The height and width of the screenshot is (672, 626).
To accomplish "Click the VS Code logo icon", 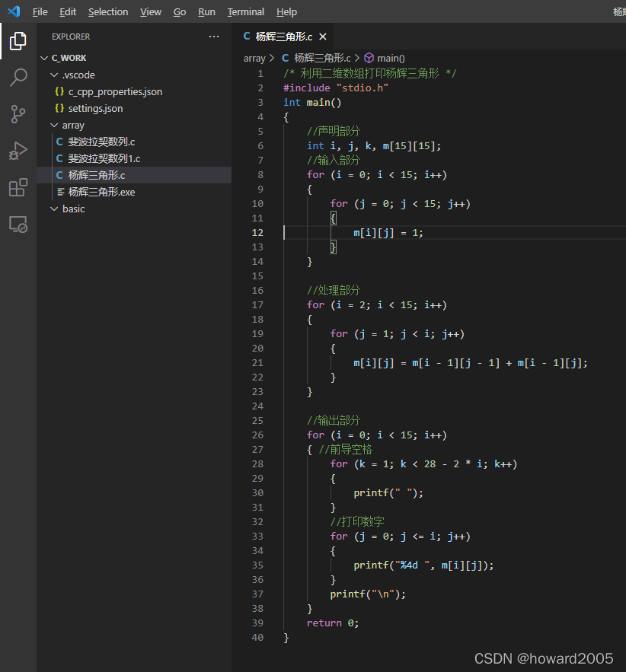I will (x=14, y=11).
